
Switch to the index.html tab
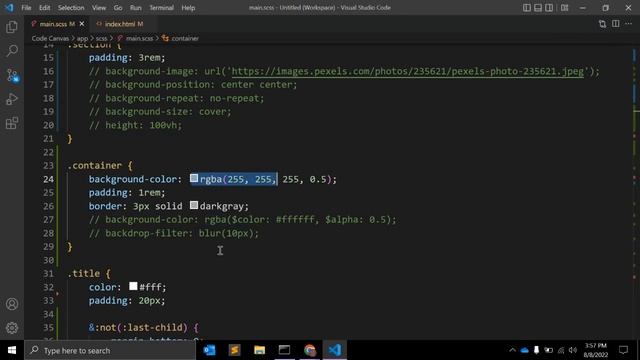tap(120, 24)
